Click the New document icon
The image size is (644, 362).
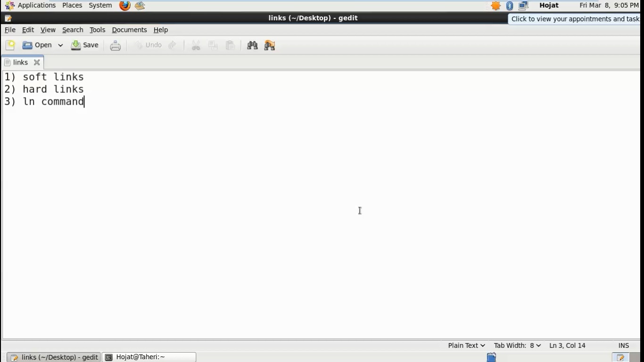10,45
